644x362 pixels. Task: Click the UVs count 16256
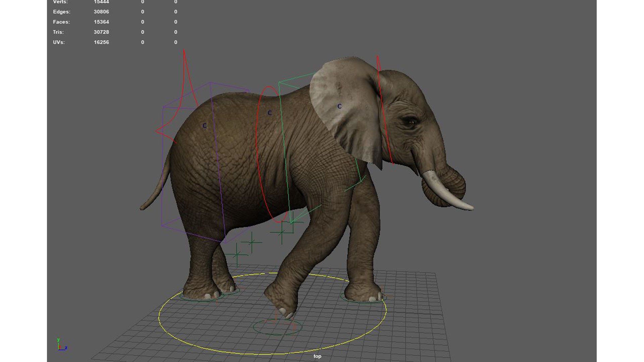[101, 42]
